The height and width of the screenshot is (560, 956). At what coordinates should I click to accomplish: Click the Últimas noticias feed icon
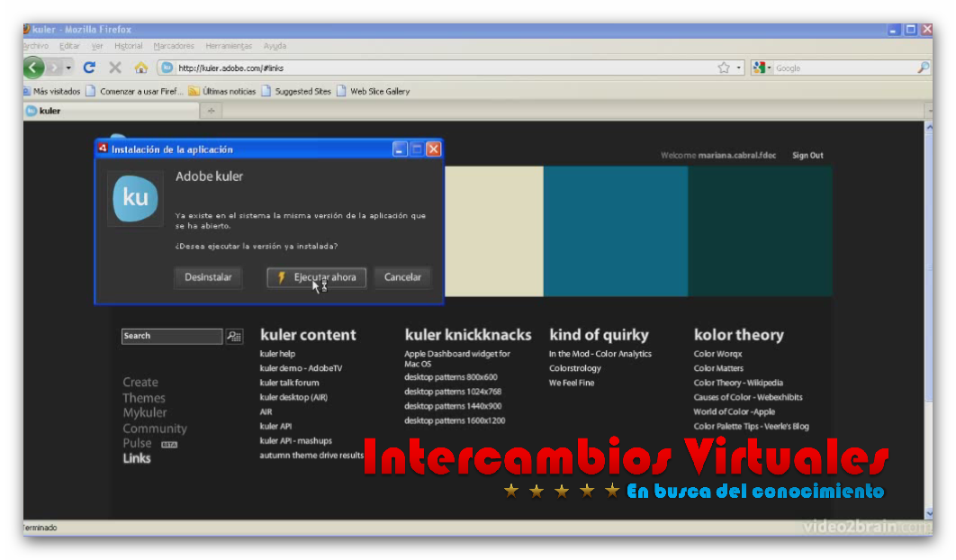[x=193, y=90]
